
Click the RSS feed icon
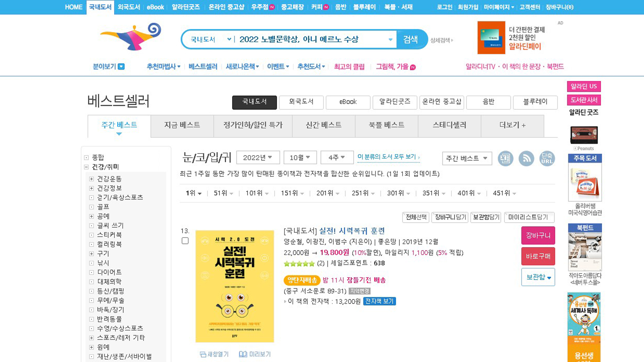coord(526,159)
